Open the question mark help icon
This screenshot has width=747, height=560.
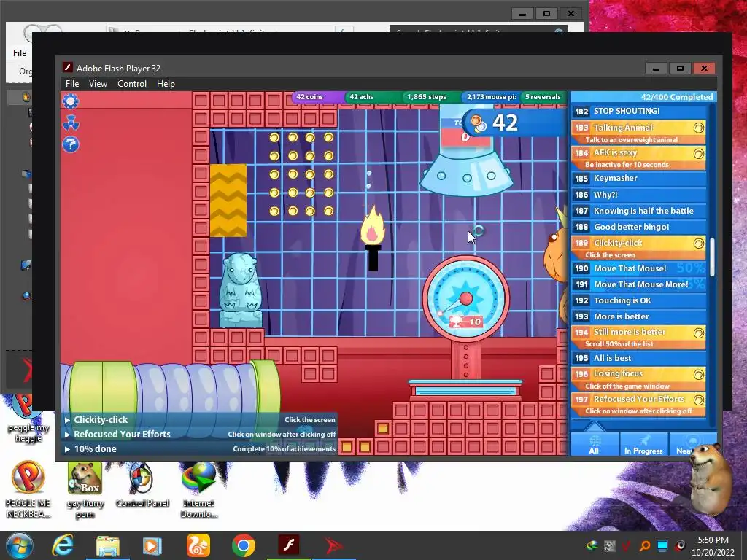coord(71,145)
